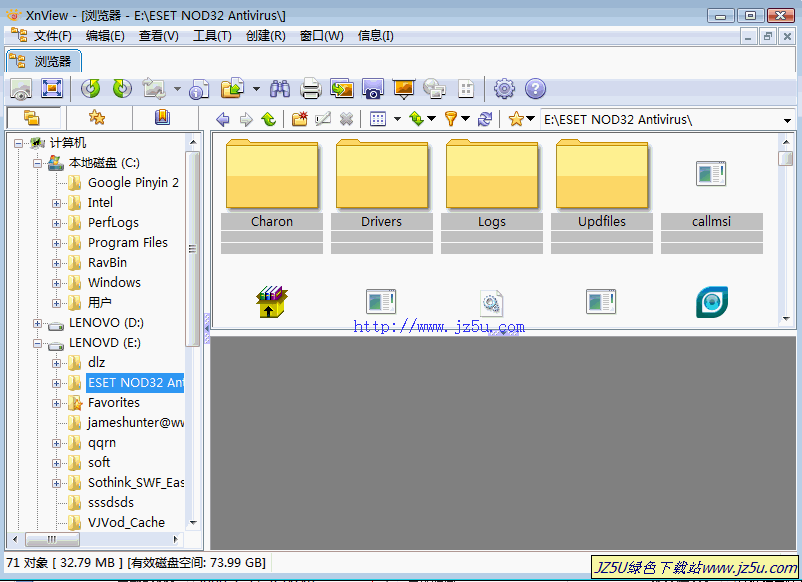This screenshot has width=802, height=582.
Task: Open the 信息(I) menu
Action: pos(375,36)
